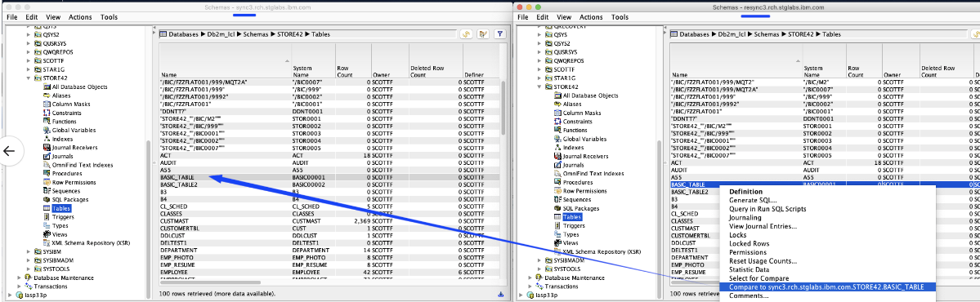Click Sequences icon in sync3 window tree

tap(47, 191)
